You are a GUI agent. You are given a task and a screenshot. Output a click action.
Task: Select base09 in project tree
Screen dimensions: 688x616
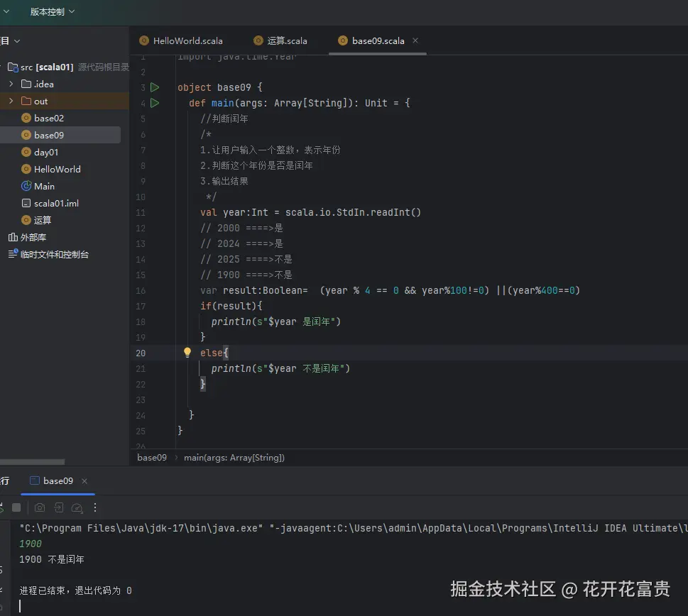[x=49, y=136]
